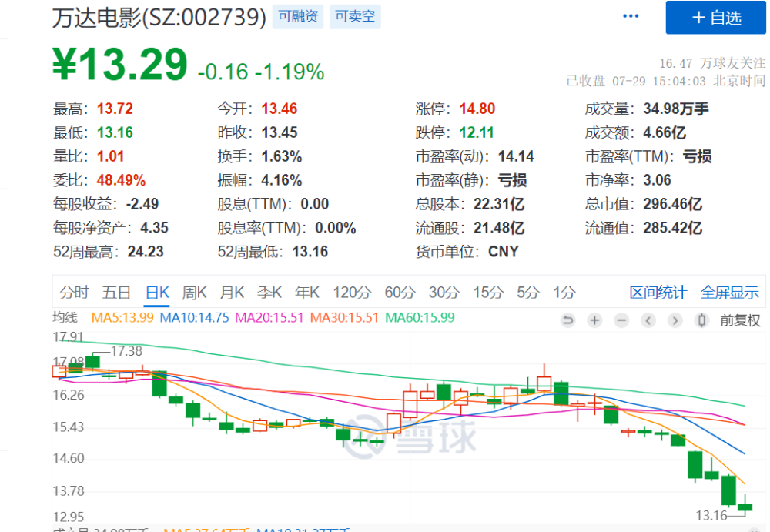Viewport: 770px width, 532px height.
Task: Click the 52周最高 value 24.23
Action: (146, 252)
